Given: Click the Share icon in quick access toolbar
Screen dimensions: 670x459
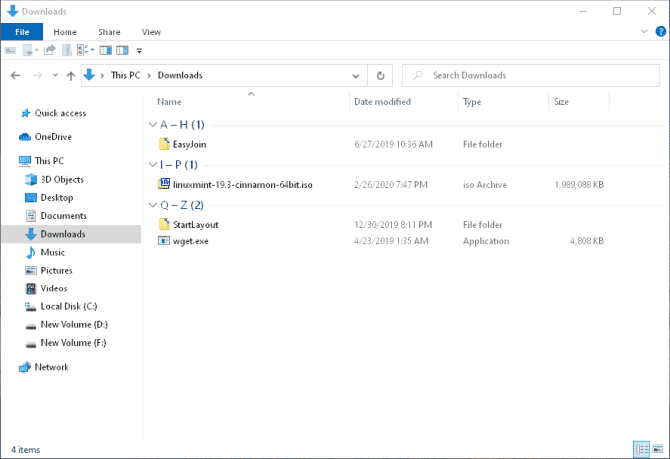Looking at the screenshot, I should pos(50,50).
